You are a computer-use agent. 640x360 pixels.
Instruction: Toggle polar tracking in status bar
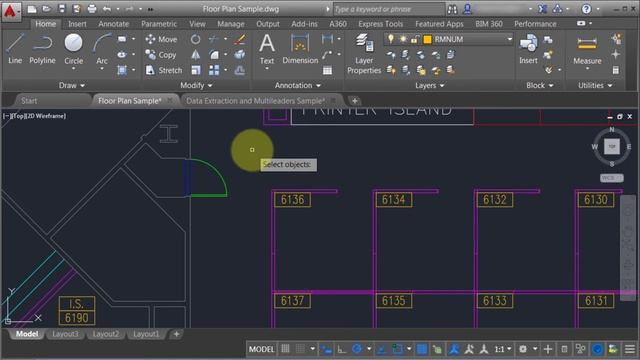pyautogui.click(x=357, y=349)
